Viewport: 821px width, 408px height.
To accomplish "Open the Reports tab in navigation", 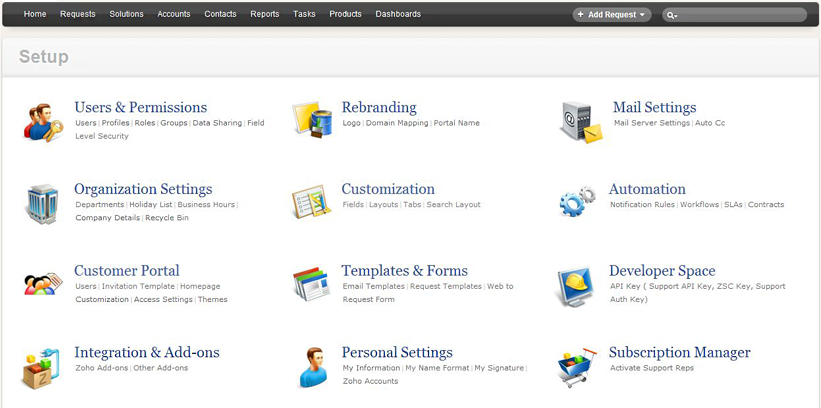I will pos(265,14).
